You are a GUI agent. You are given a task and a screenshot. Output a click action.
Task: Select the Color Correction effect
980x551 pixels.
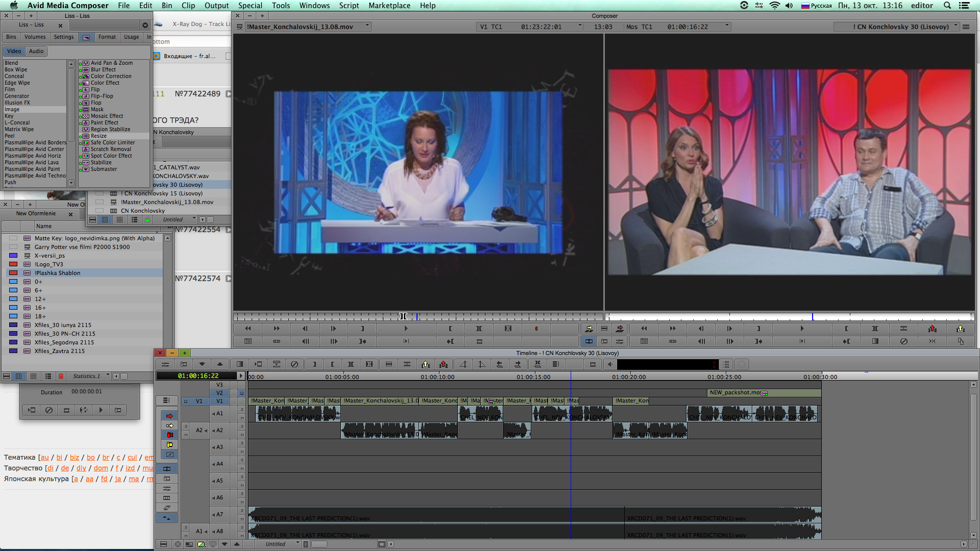point(111,76)
